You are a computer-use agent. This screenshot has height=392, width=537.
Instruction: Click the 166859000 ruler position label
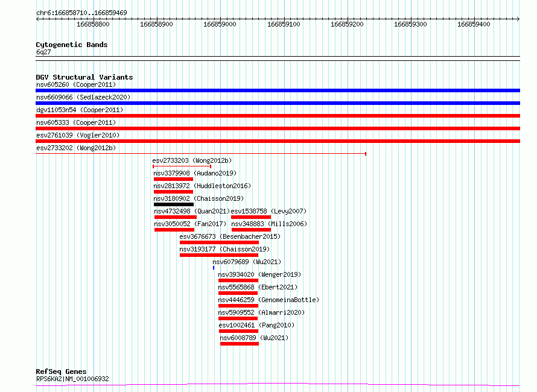coord(220,24)
